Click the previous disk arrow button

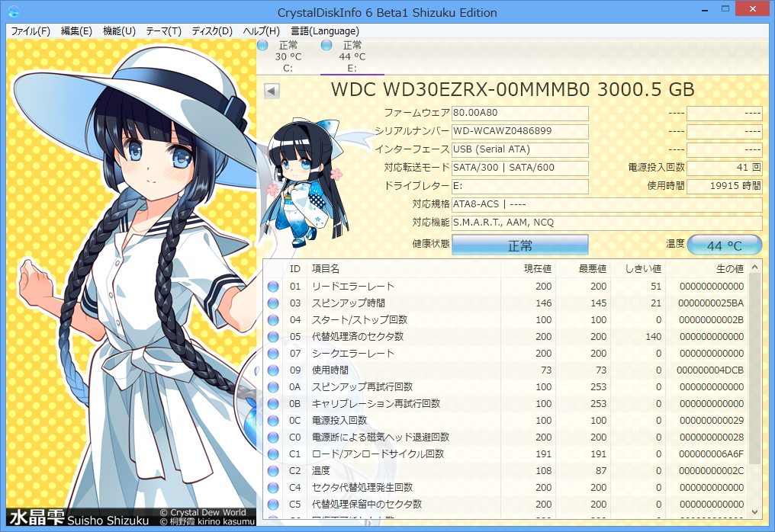(272, 91)
